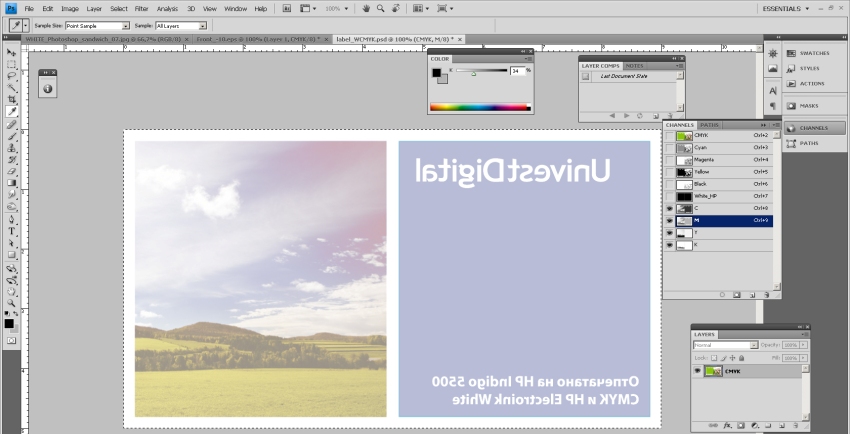The width and height of the screenshot is (850, 434).
Task: Select the Crop tool
Action: [11, 100]
